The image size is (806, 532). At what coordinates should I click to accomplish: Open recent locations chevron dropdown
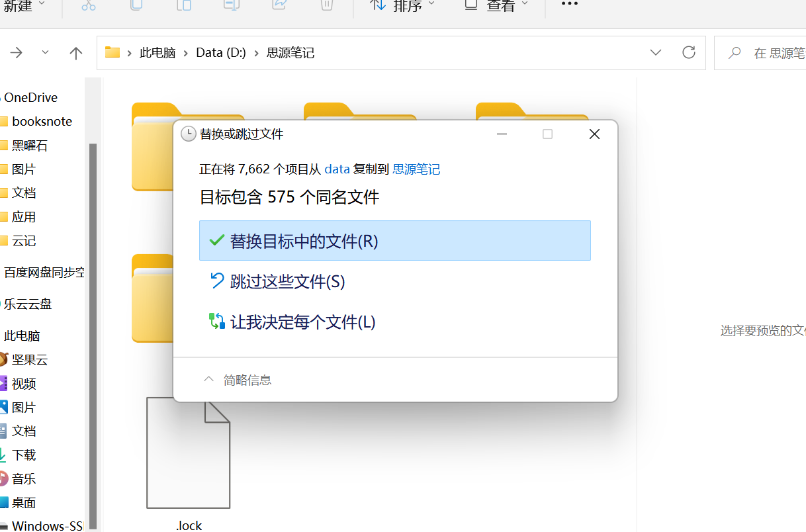45,53
